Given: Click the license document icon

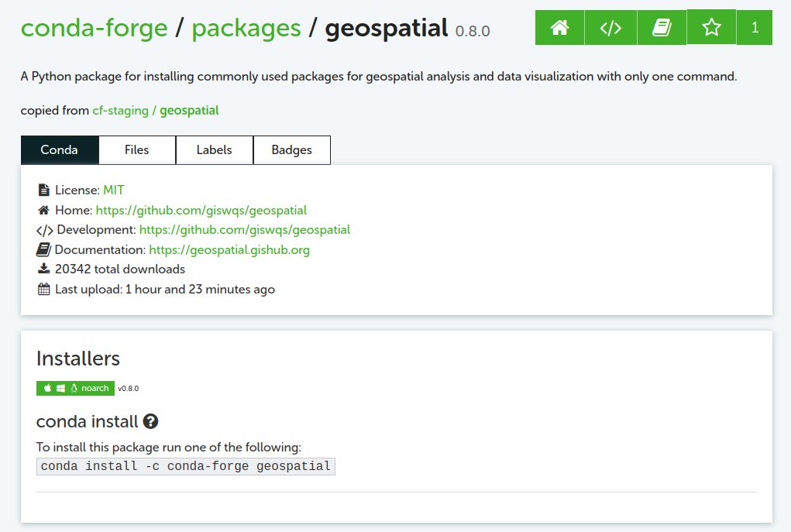Looking at the screenshot, I should click(44, 190).
